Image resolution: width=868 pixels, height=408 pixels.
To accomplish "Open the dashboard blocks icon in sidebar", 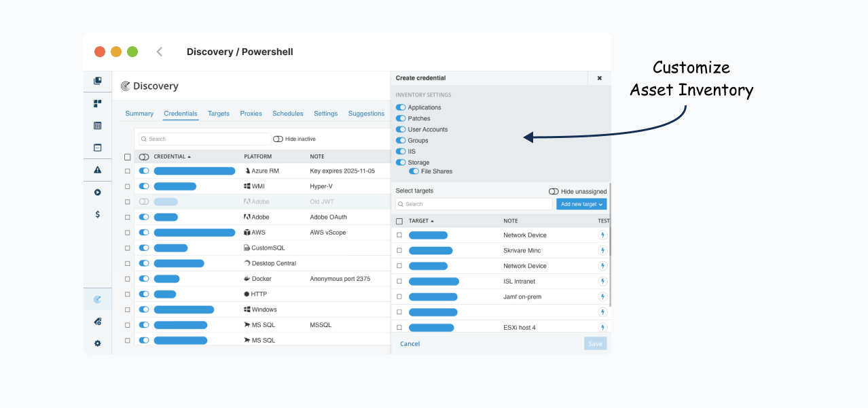I will (x=98, y=103).
